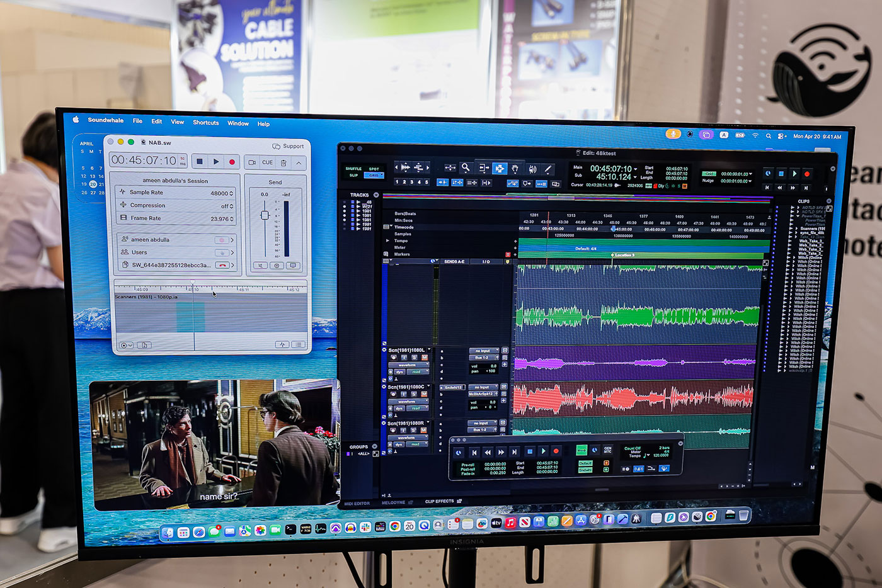Mute the Scn(1981)1080L track
Viewport: 882px width, 588px height.
[x=425, y=358]
